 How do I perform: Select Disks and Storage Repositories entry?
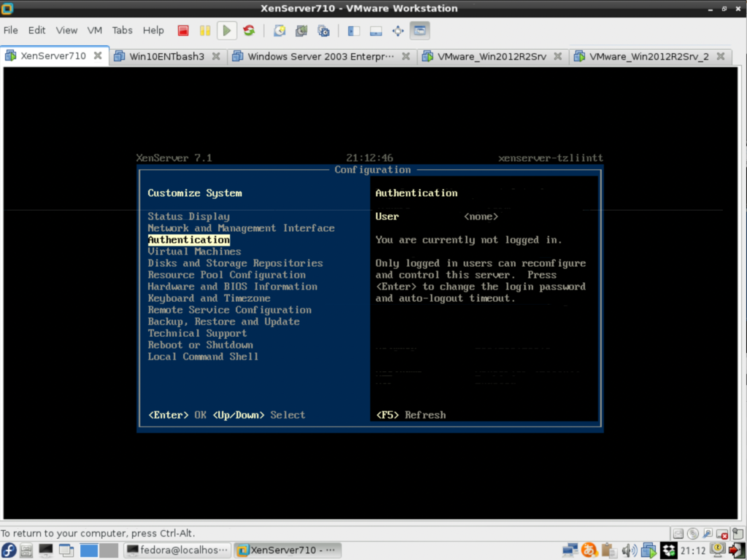236,263
